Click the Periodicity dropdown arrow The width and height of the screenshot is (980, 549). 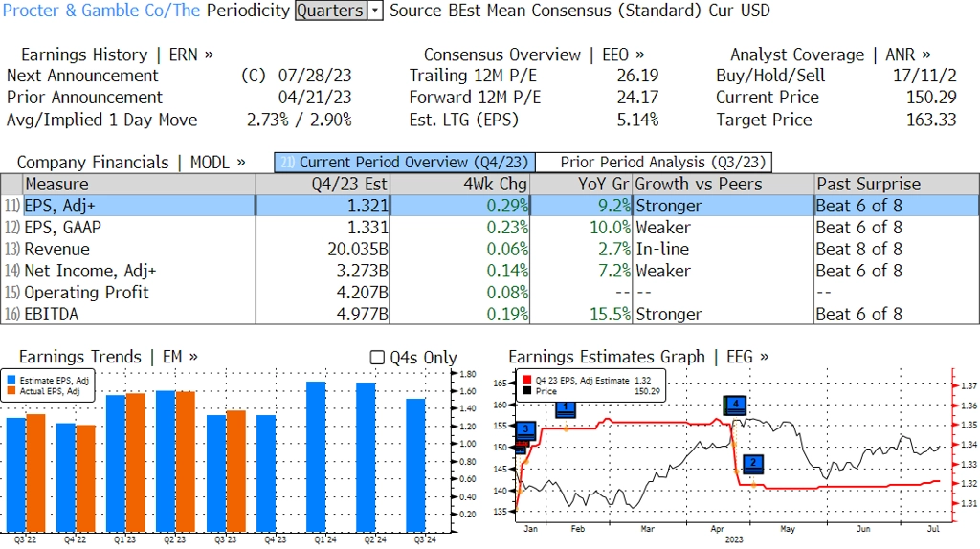pyautogui.click(x=375, y=11)
